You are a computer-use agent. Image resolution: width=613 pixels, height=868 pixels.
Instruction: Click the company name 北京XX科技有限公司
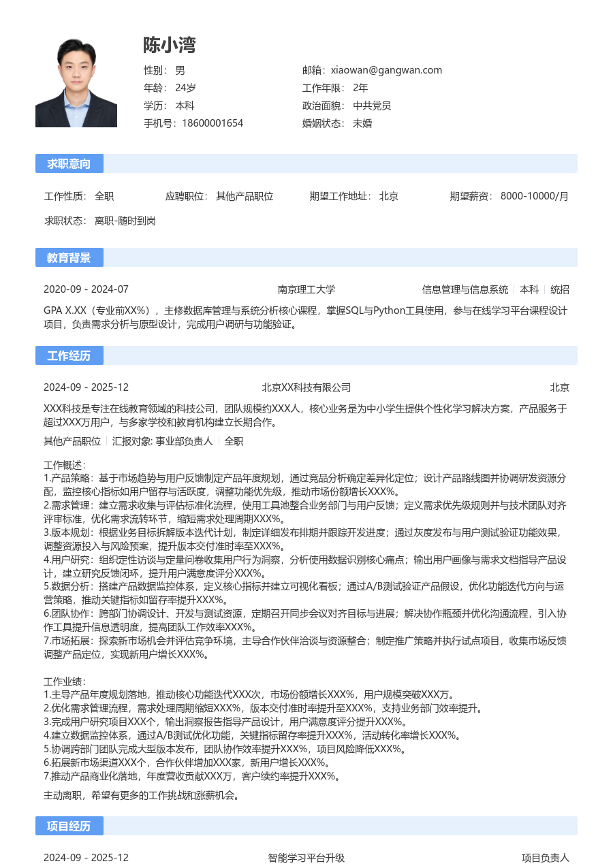(x=306, y=388)
